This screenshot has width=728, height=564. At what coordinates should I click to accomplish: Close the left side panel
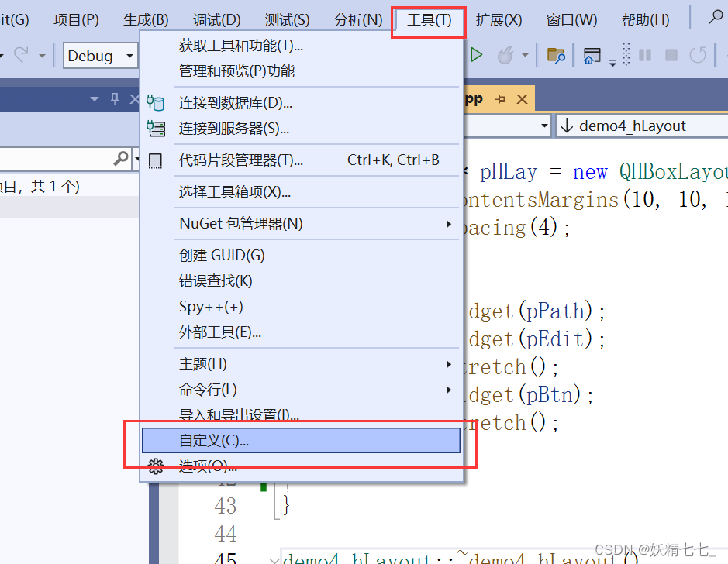click(x=134, y=99)
